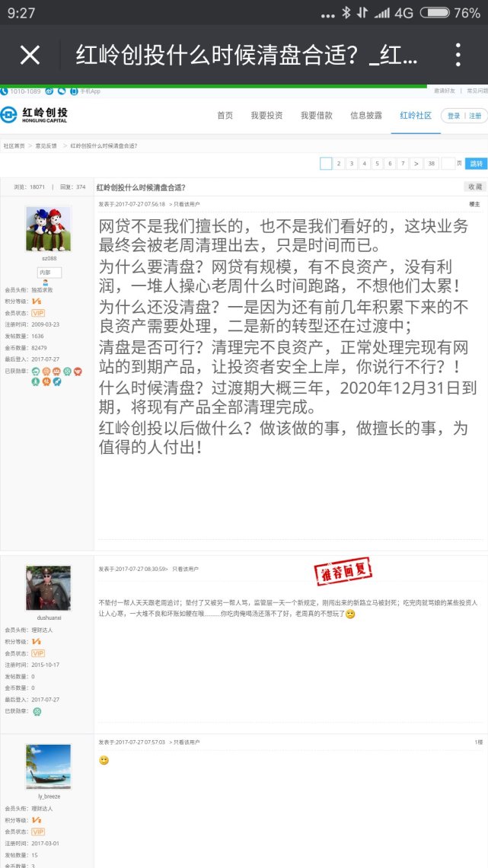Jump to last page 38
Viewport: 488px width, 868px height.
click(431, 163)
